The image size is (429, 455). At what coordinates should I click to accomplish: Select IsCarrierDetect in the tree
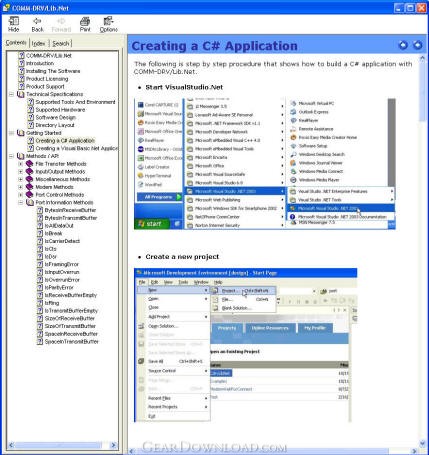62,241
